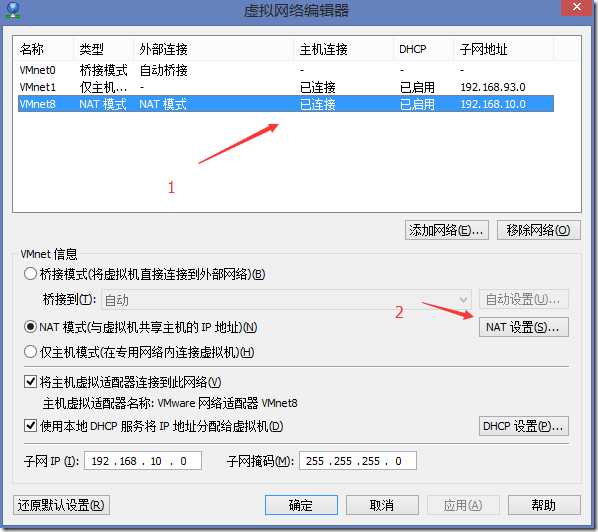Close the 虚拟网络编辑器 dialog window
The image size is (598, 532).
(x=576, y=7)
